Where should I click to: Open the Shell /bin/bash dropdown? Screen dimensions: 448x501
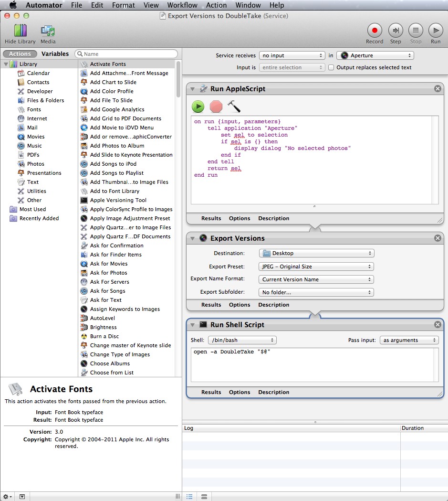point(242,340)
